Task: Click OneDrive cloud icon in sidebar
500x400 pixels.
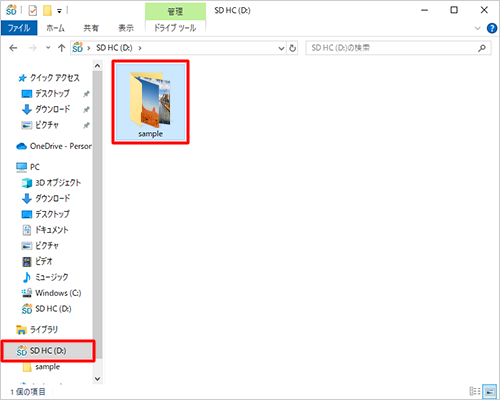Action: pyautogui.click(x=21, y=146)
